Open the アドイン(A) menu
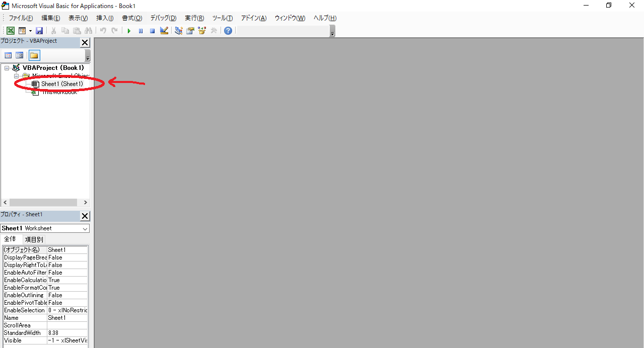 click(x=254, y=18)
